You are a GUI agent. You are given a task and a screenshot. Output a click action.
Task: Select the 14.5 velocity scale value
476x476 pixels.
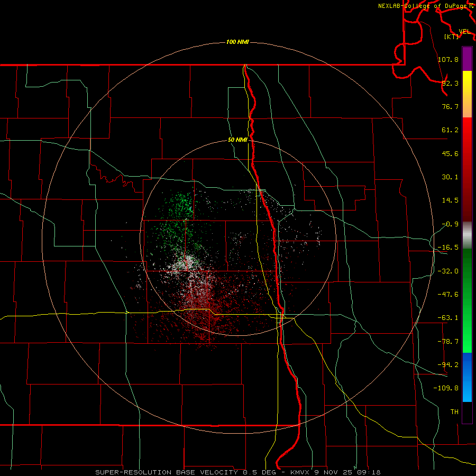tap(450, 200)
